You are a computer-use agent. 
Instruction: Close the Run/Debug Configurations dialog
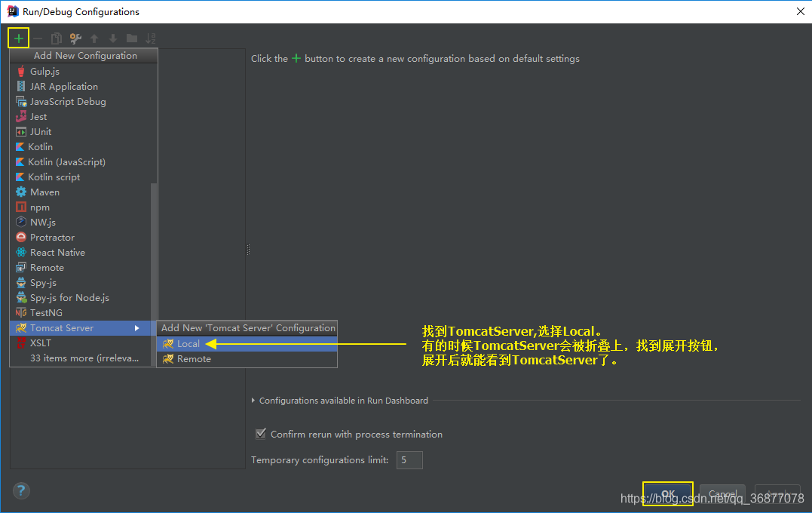pyautogui.click(x=800, y=11)
